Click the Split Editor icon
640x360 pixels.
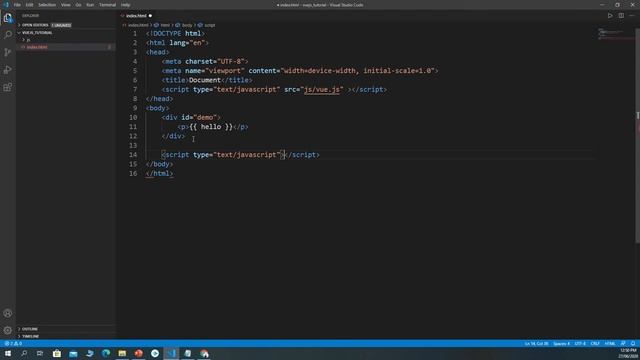click(x=621, y=16)
